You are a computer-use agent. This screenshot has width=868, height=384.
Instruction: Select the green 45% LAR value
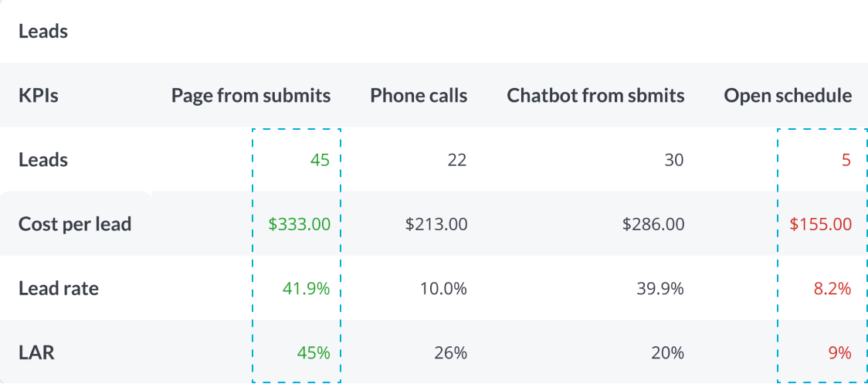[312, 353]
